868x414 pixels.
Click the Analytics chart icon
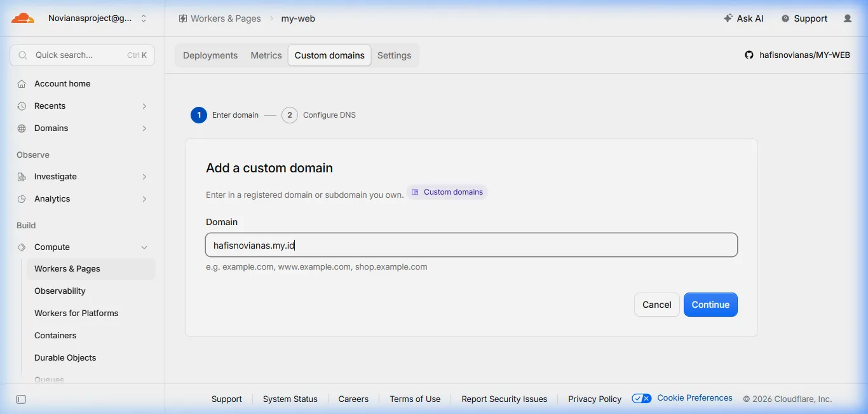(22, 199)
